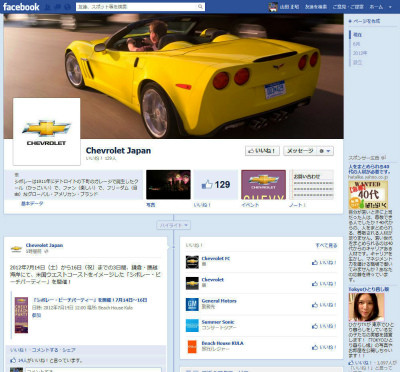The width and height of the screenshot is (400, 372).
Task: Like the Chevrolet FC page
Action: (324, 263)
